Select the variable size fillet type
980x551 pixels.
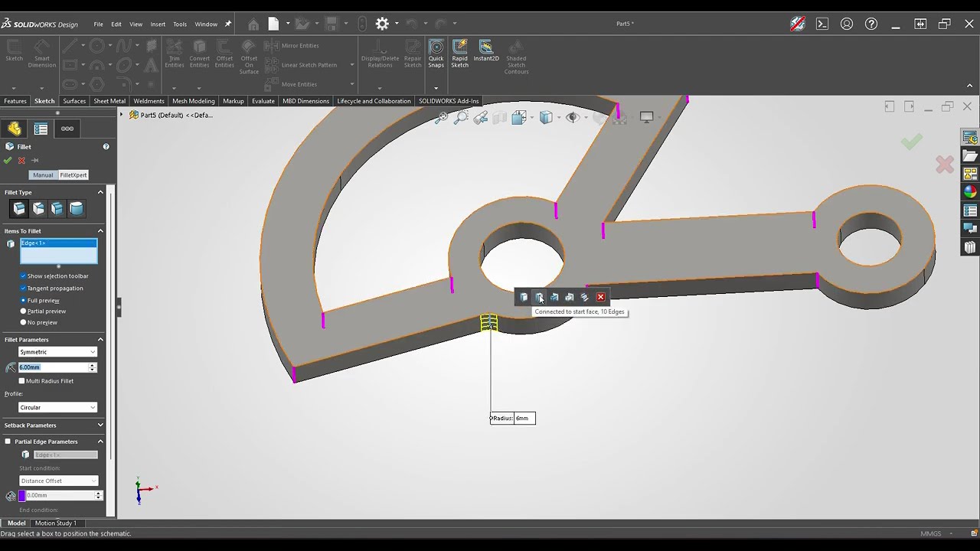point(38,208)
